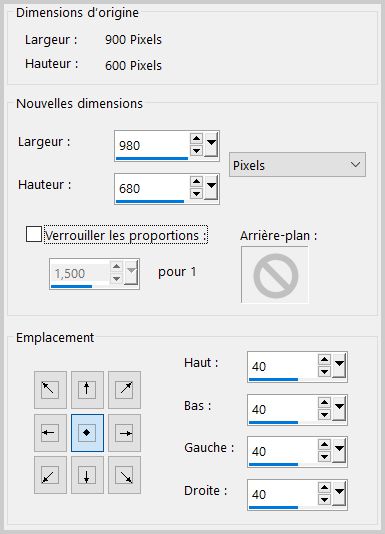Select the middle-right placement arrow
Viewport: 385px width, 534px height.
(x=124, y=433)
